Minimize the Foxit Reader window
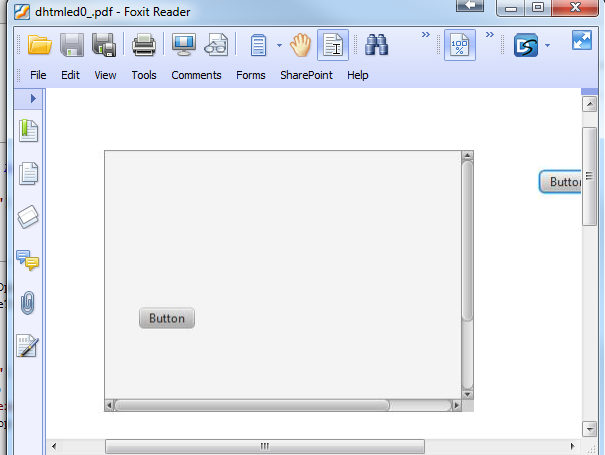Viewport: 605px width, 455px height. click(510, 8)
